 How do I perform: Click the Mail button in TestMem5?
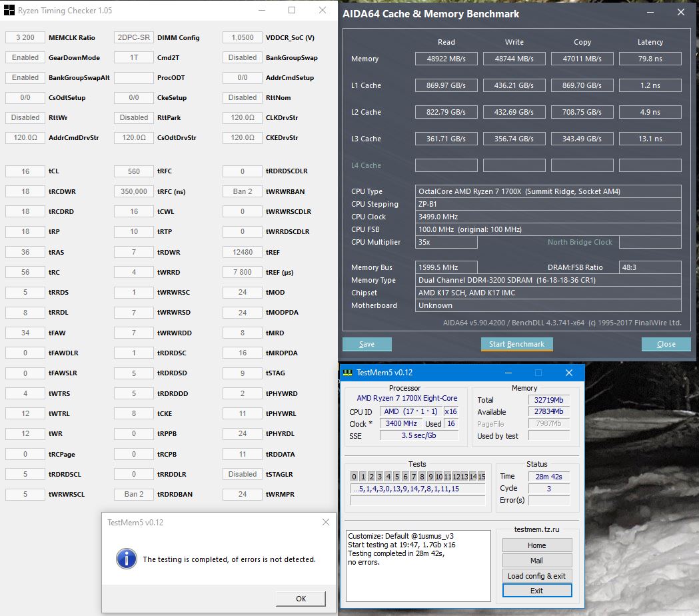pyautogui.click(x=536, y=560)
